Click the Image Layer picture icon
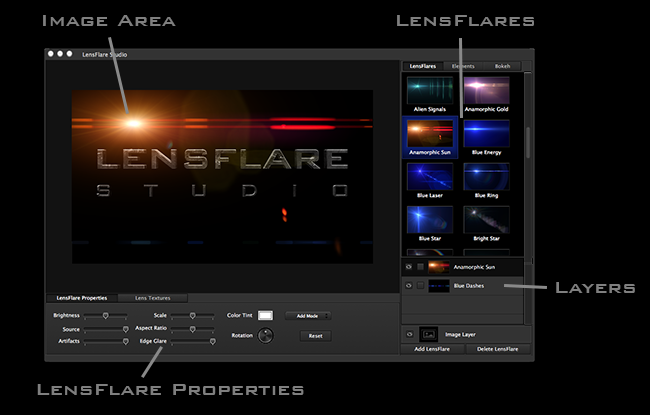 pyautogui.click(x=429, y=334)
